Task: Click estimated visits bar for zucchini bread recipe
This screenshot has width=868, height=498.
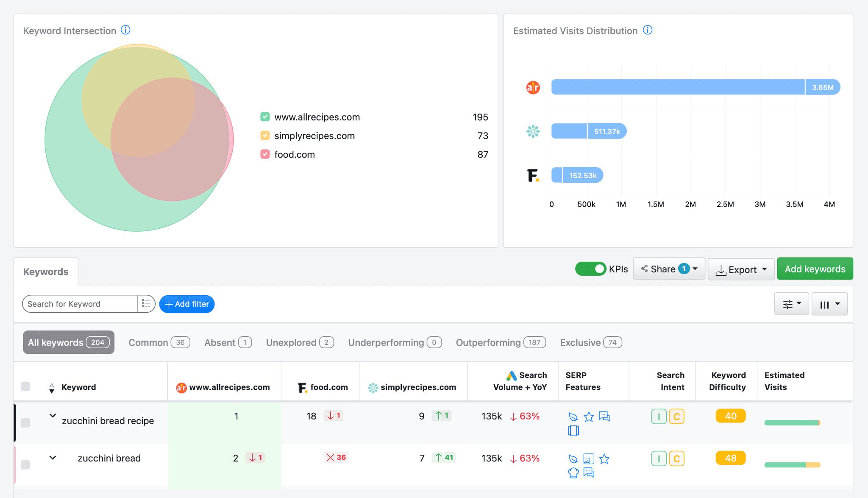Action: click(x=793, y=422)
